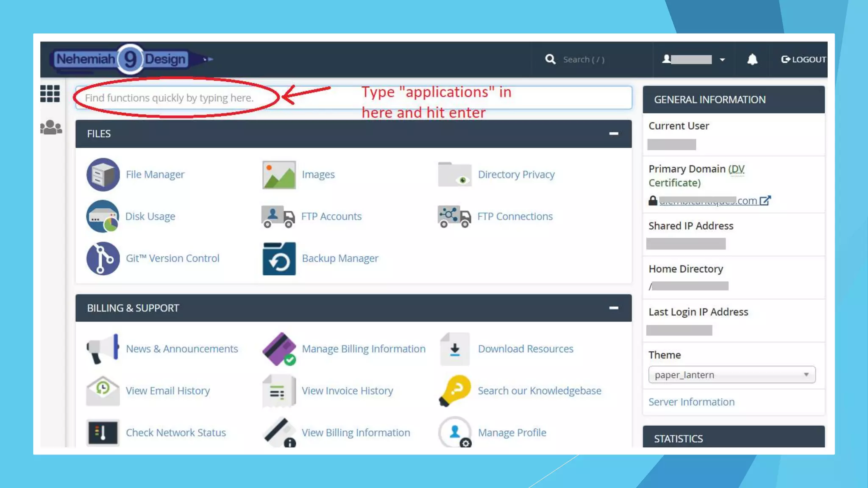
Task: Open notifications bell icon
Action: coord(752,59)
